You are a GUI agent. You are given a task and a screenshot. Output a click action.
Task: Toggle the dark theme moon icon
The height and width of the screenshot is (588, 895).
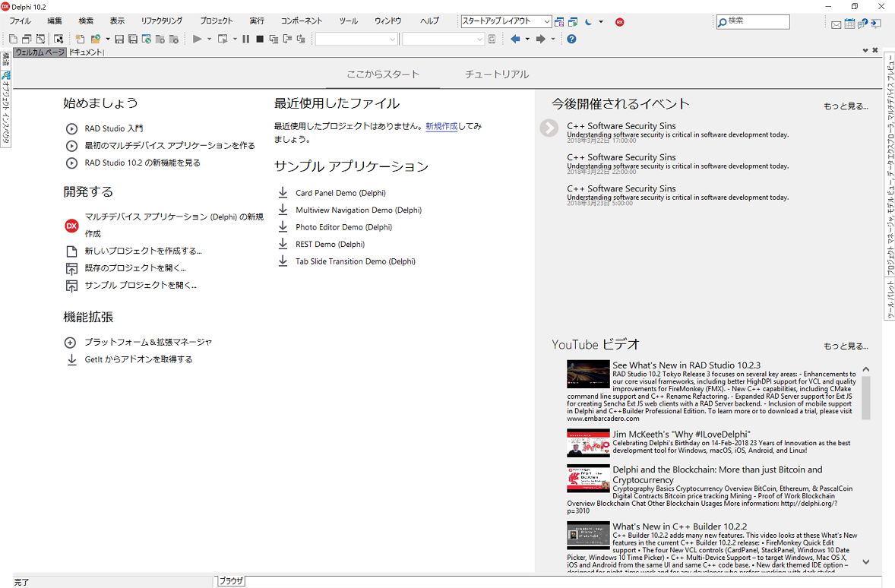(x=589, y=22)
